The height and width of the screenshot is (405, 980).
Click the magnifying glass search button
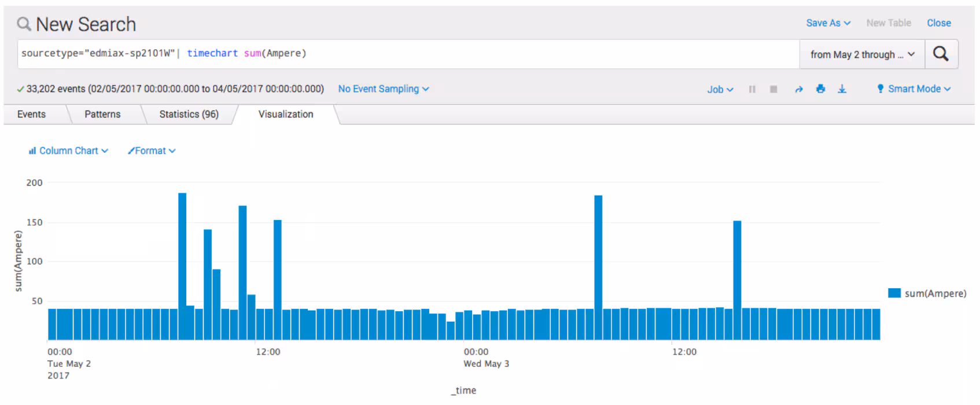(x=941, y=54)
